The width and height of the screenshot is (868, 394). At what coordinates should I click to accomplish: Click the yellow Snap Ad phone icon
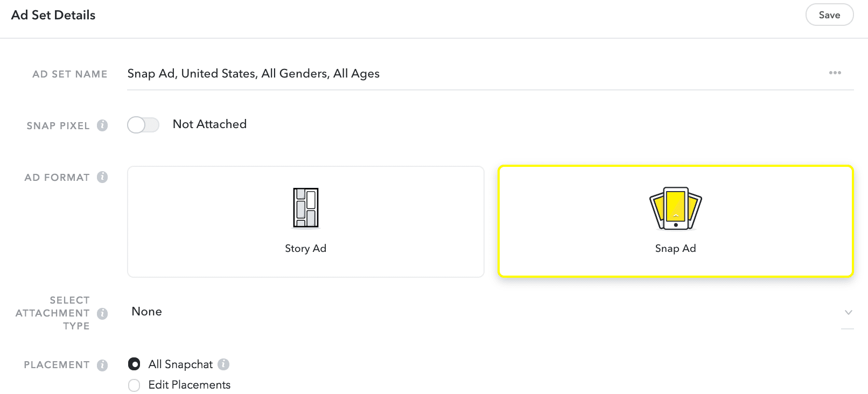676,208
